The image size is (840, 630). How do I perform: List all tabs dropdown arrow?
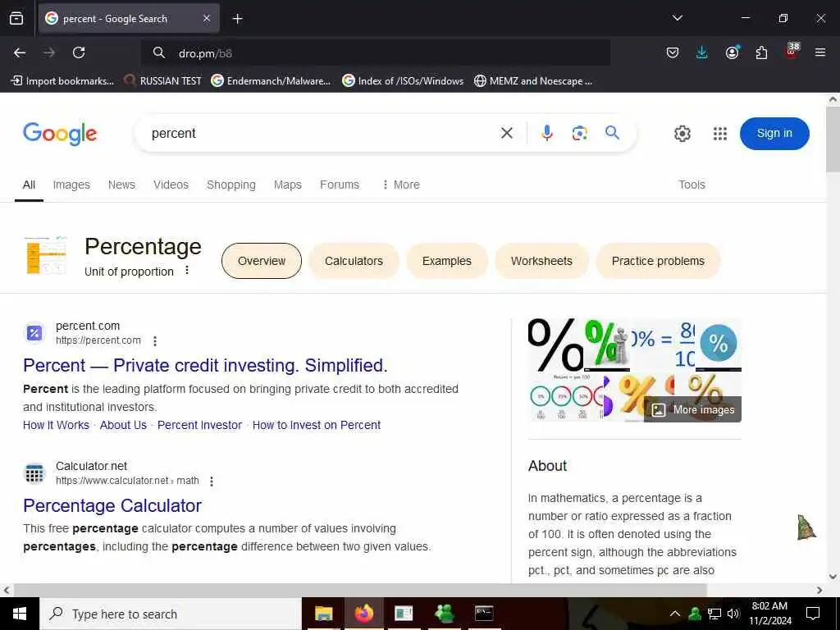tap(677, 18)
